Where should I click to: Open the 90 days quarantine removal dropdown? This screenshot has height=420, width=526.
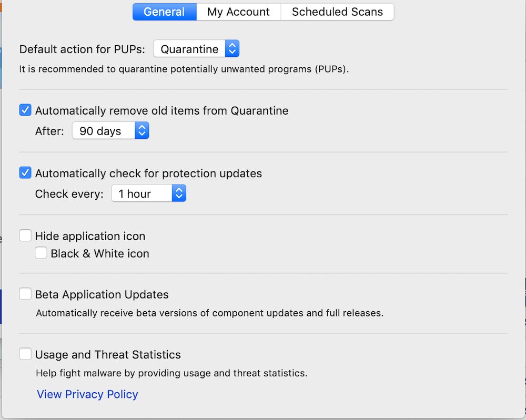[110, 130]
